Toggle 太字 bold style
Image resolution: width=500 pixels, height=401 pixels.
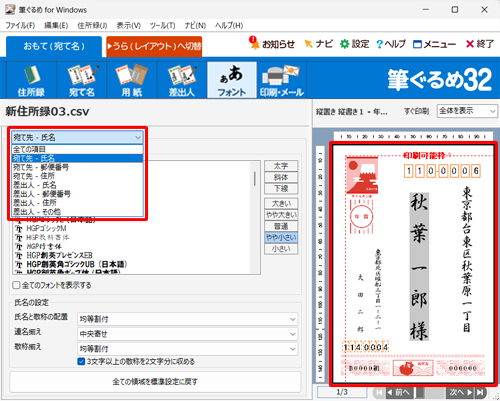pyautogui.click(x=281, y=166)
